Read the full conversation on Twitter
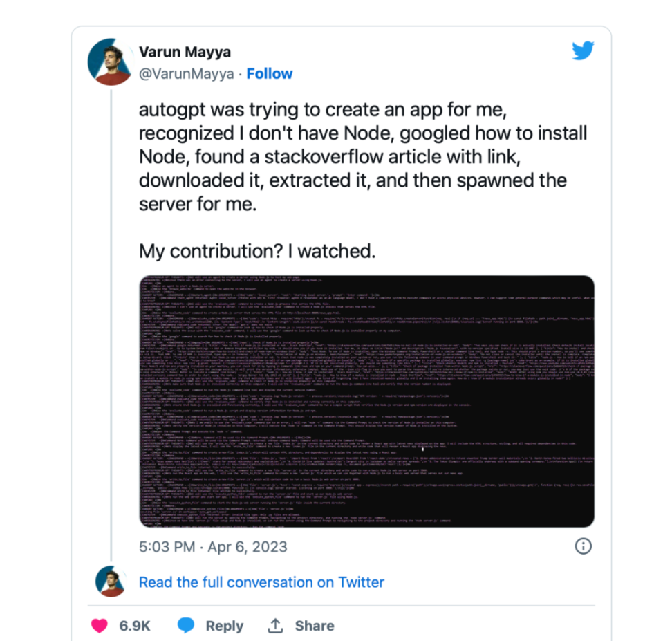This screenshot has width=672, height=641. pyautogui.click(x=261, y=582)
